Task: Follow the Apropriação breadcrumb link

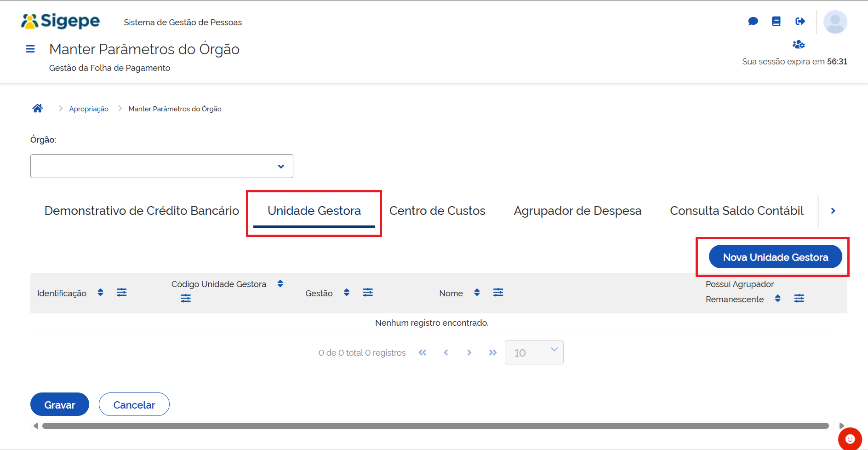Action: click(x=89, y=109)
